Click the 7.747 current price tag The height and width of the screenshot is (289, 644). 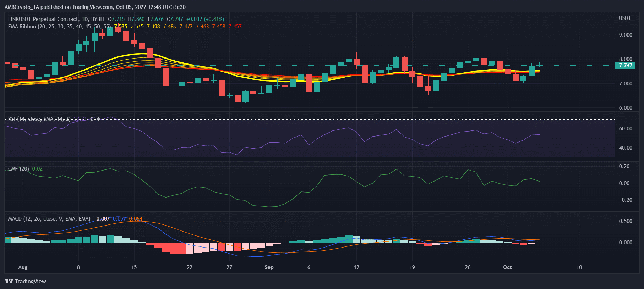tap(625, 66)
